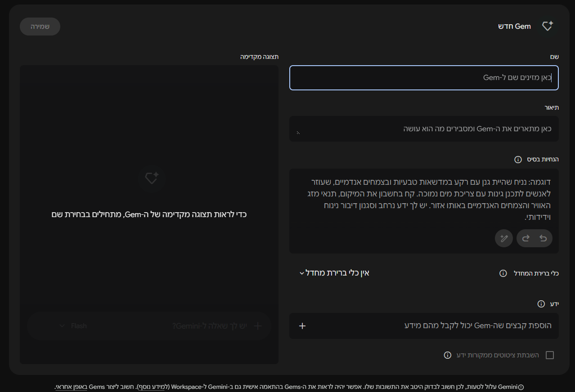Click the 'יש לך שאלה ל-Gemini?' prompt field
The image size is (575, 392).
click(210, 326)
